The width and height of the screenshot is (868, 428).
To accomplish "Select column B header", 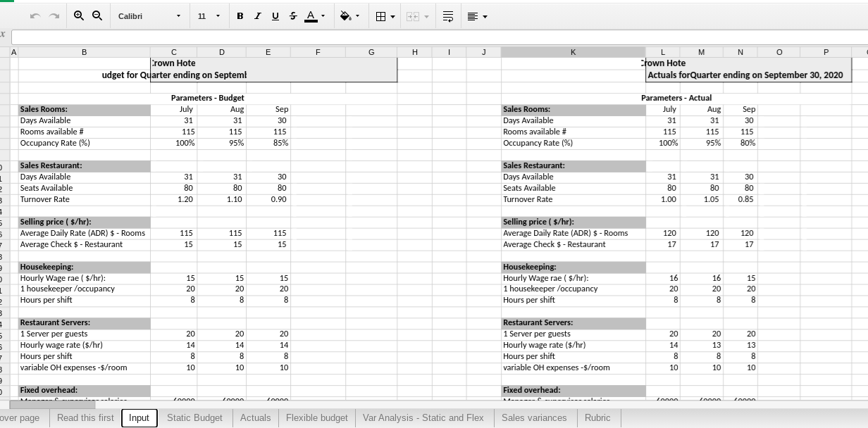I will coord(85,52).
